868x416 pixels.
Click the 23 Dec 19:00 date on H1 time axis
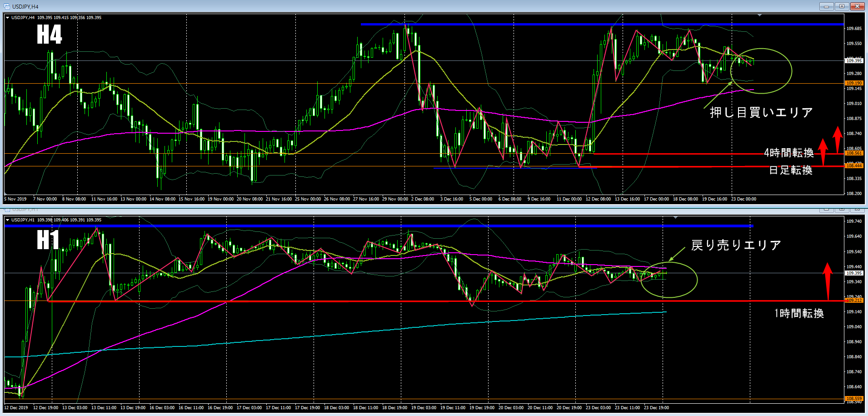[x=656, y=408]
